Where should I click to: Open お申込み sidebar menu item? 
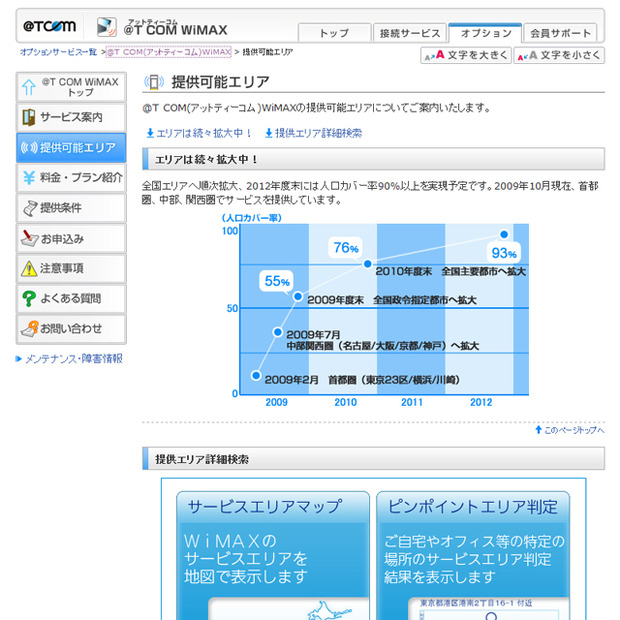pos(71,238)
